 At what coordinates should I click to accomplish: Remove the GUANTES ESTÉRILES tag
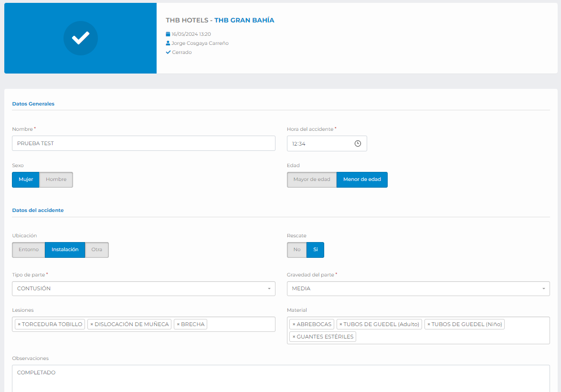(294, 337)
